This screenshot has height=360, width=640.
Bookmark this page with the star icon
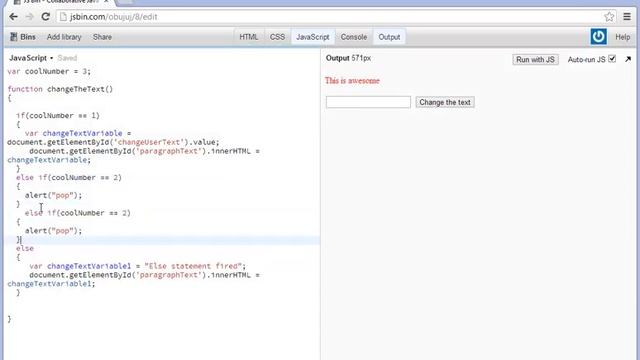pos(609,17)
